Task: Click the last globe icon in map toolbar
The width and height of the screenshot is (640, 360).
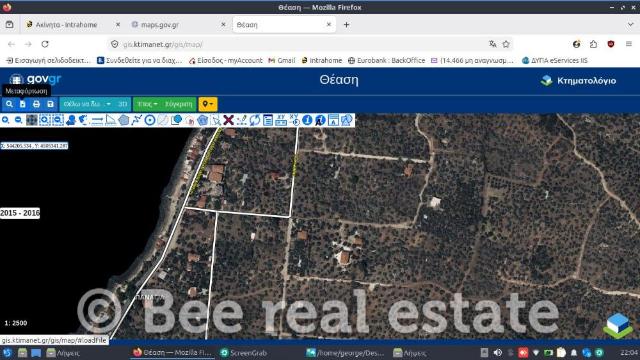Action: pyautogui.click(x=347, y=120)
